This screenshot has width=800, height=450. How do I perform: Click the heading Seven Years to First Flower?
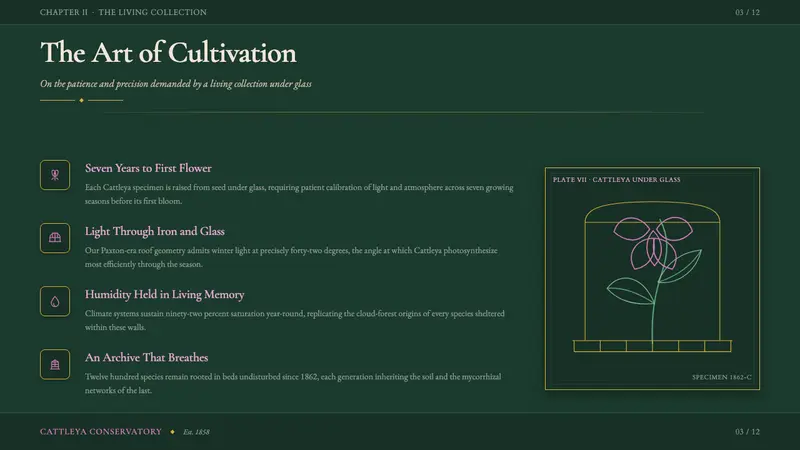[148, 168]
